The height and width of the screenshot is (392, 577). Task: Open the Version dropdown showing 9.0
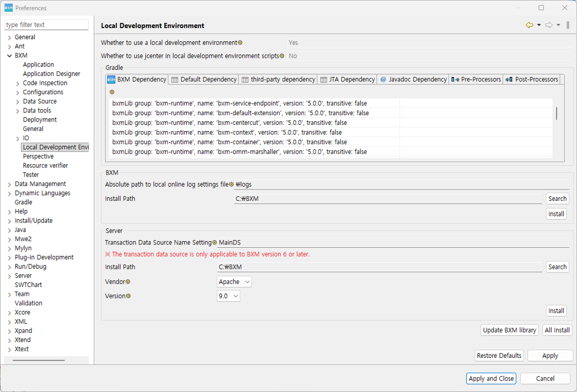(228, 296)
